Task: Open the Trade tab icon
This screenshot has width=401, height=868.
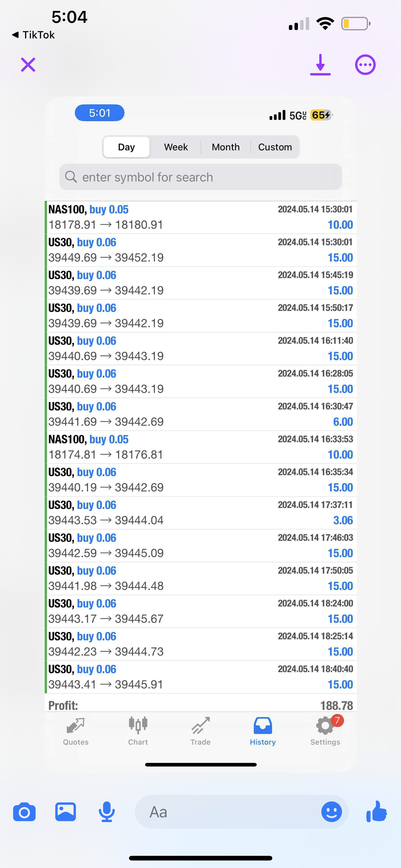Action: (200, 731)
